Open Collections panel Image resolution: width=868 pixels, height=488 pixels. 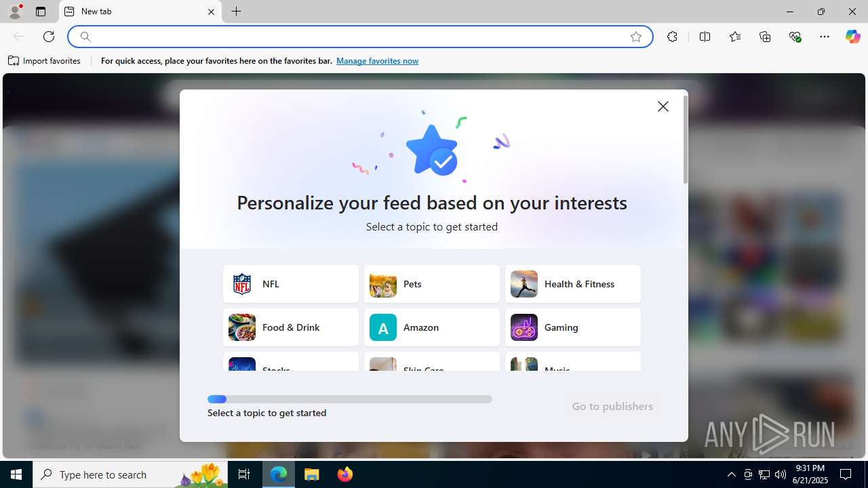(765, 37)
